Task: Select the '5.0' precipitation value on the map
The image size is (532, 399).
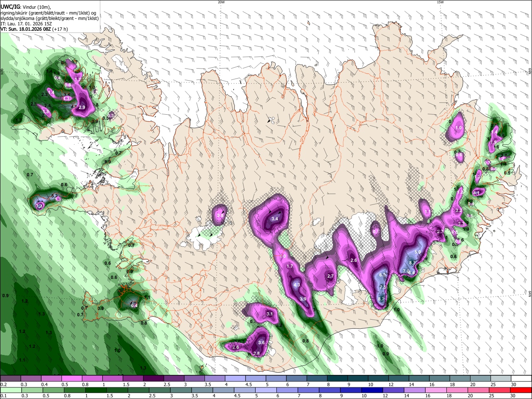Action: (x=418, y=252)
